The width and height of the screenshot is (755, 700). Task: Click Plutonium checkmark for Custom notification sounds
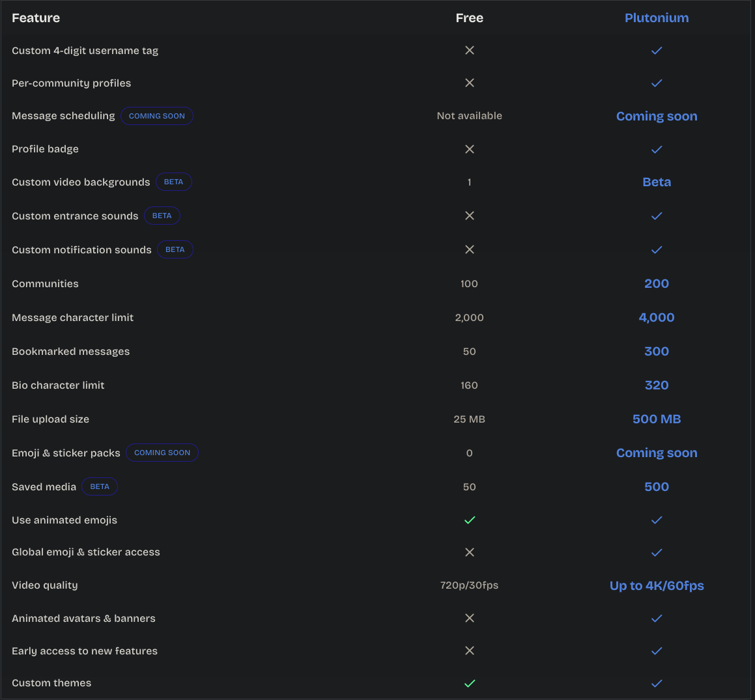[x=657, y=250]
